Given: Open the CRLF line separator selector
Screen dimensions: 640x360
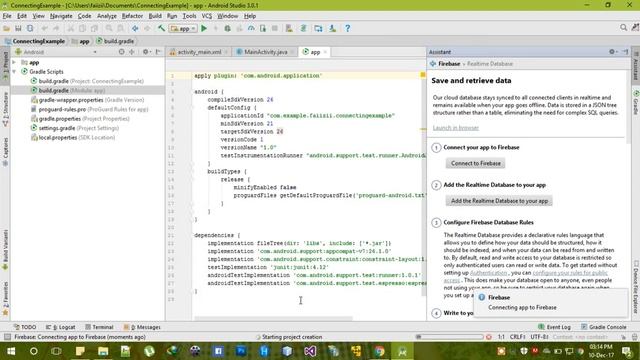Looking at the screenshot, I should 518,337.
